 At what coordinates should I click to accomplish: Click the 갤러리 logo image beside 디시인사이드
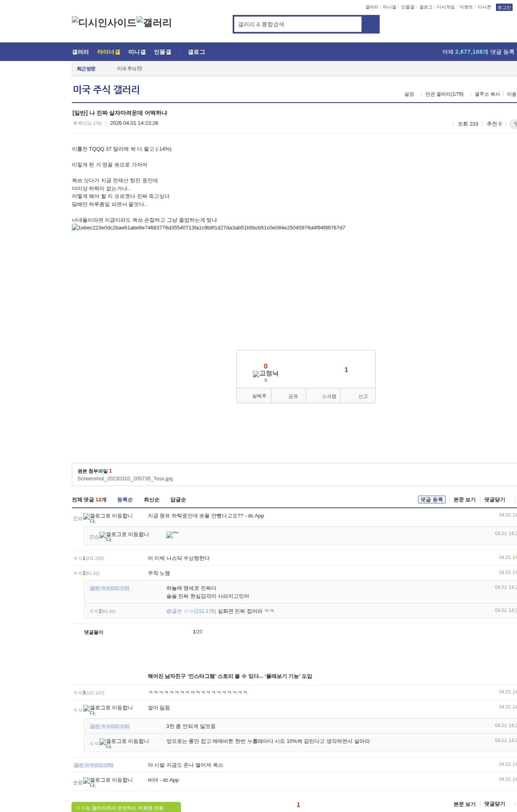pyautogui.click(x=154, y=23)
